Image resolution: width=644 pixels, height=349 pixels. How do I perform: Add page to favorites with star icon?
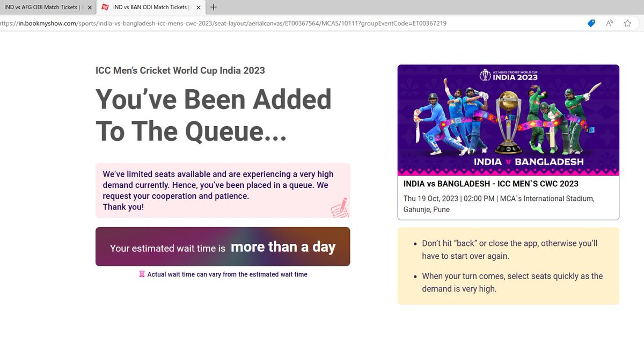[627, 23]
